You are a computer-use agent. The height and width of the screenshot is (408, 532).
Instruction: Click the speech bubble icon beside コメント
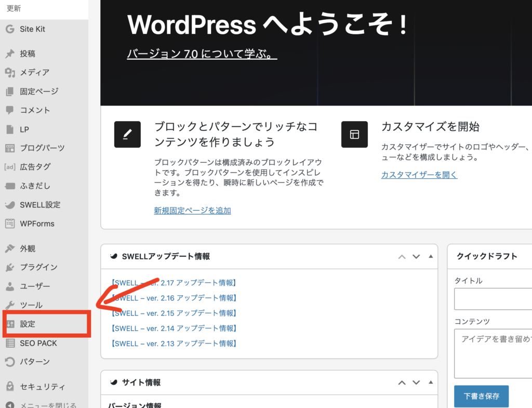[x=10, y=110]
